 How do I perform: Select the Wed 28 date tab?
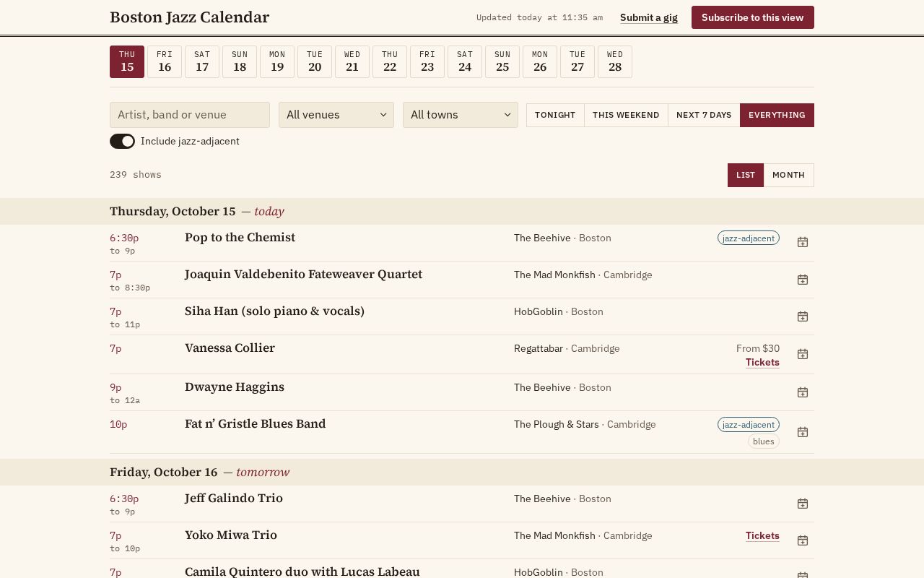tap(615, 61)
